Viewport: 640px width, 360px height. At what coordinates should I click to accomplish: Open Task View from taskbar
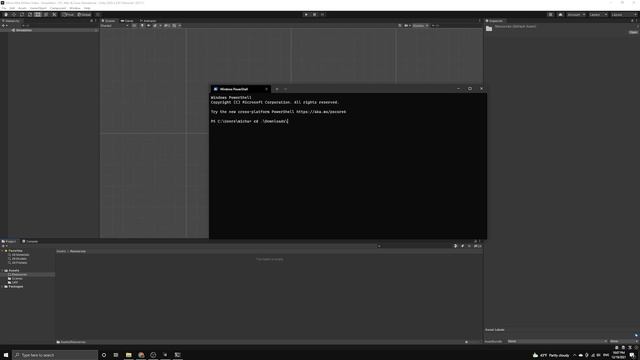click(x=116, y=355)
